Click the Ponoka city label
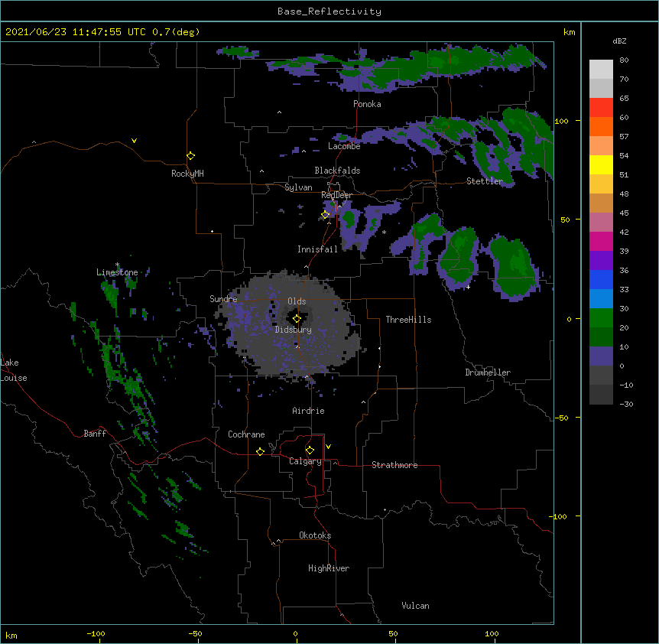Screen dimensions: 659x644 click(x=367, y=104)
